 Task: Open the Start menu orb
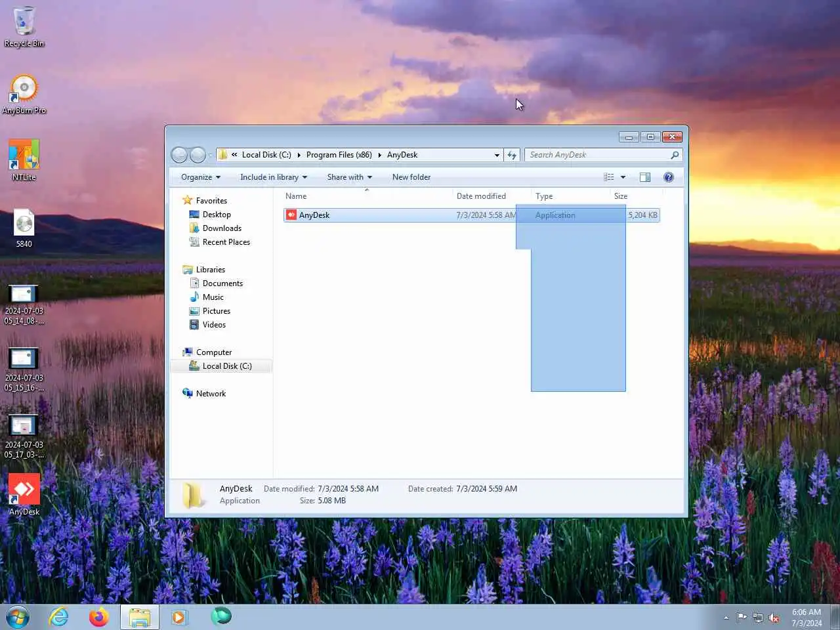[x=18, y=618]
